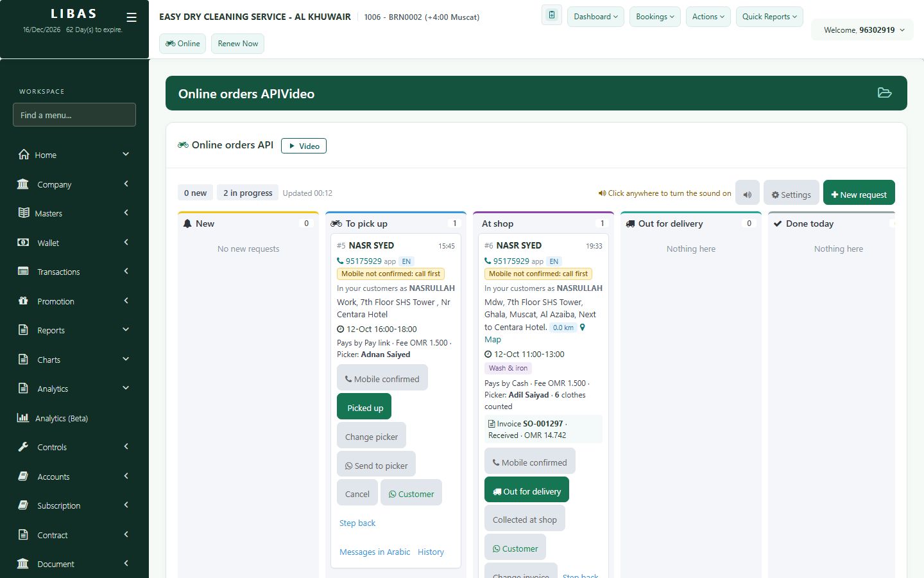The height and width of the screenshot is (578, 924).
Task: Select the 0 new filter
Action: (x=195, y=193)
